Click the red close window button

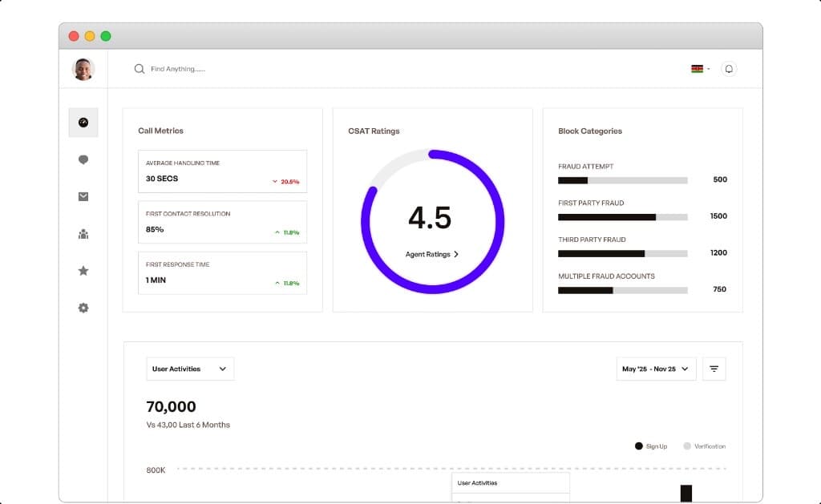(x=74, y=36)
